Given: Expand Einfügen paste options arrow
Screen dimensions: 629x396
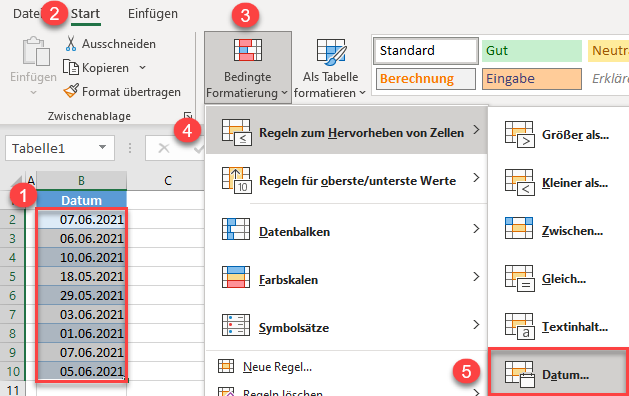Looking at the screenshot, I should coord(34,93).
